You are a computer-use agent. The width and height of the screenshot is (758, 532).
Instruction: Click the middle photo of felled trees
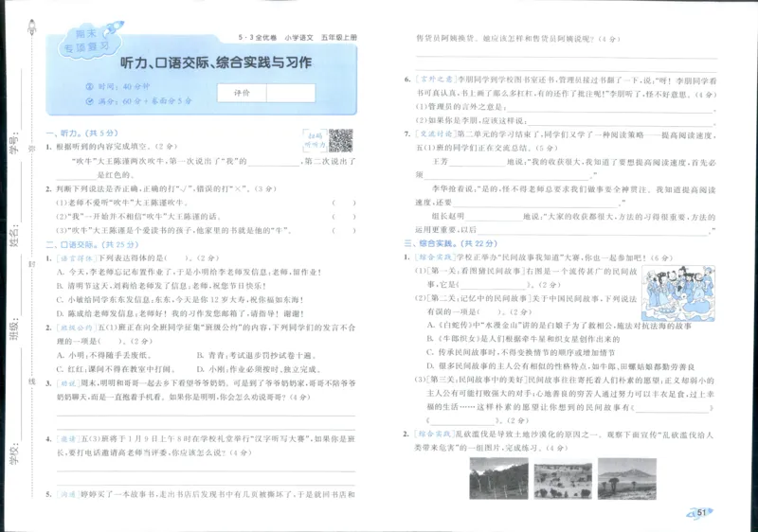pos(563,480)
